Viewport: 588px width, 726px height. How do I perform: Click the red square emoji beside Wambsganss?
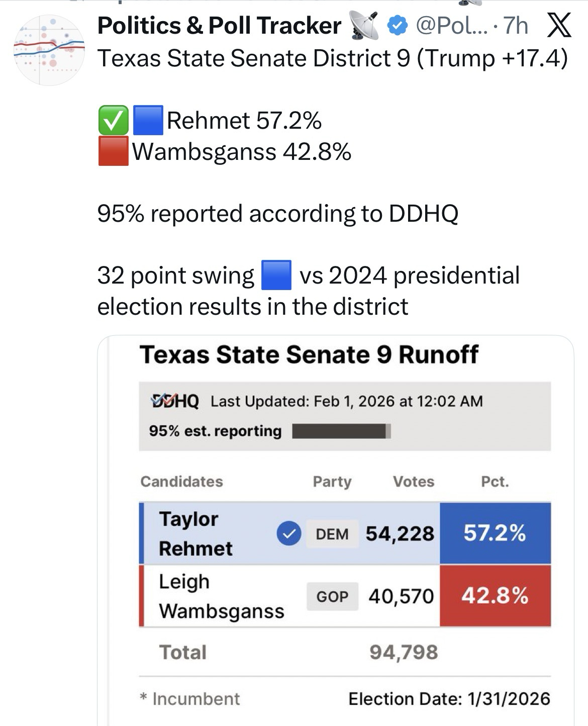pos(113,151)
